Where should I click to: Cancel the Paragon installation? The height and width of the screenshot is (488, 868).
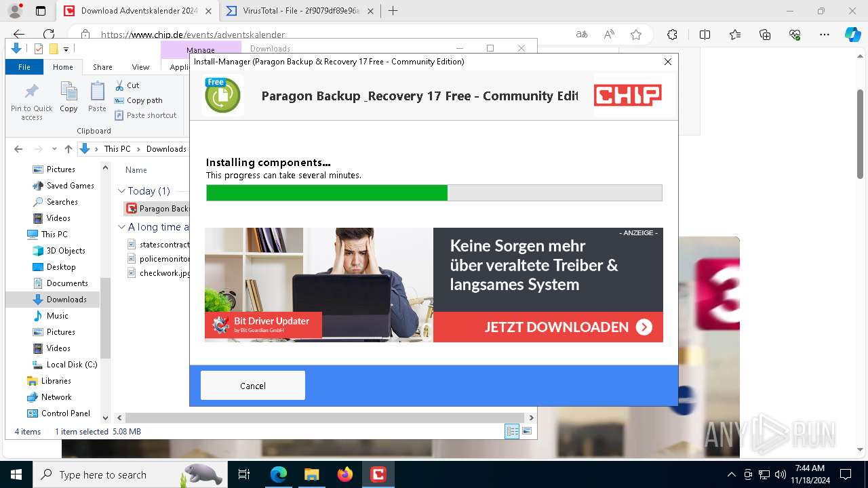pos(253,386)
